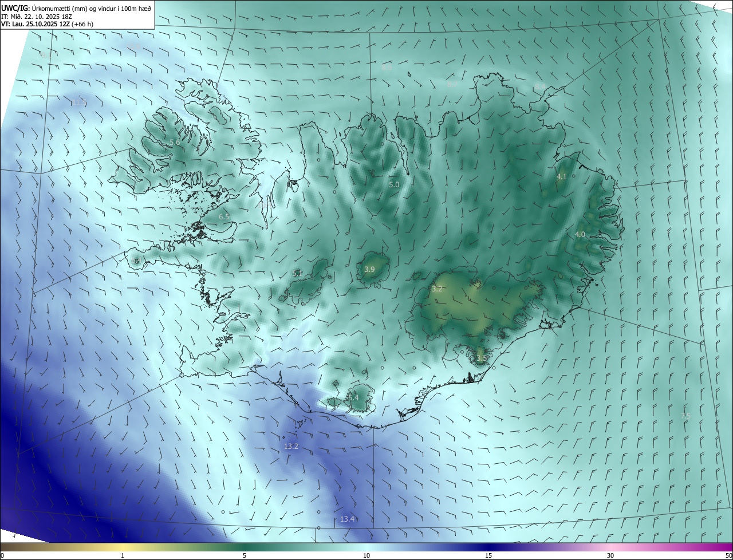The height and width of the screenshot is (560, 733).
Task: Click the 7.5 value label offshore
Action: coord(685,416)
